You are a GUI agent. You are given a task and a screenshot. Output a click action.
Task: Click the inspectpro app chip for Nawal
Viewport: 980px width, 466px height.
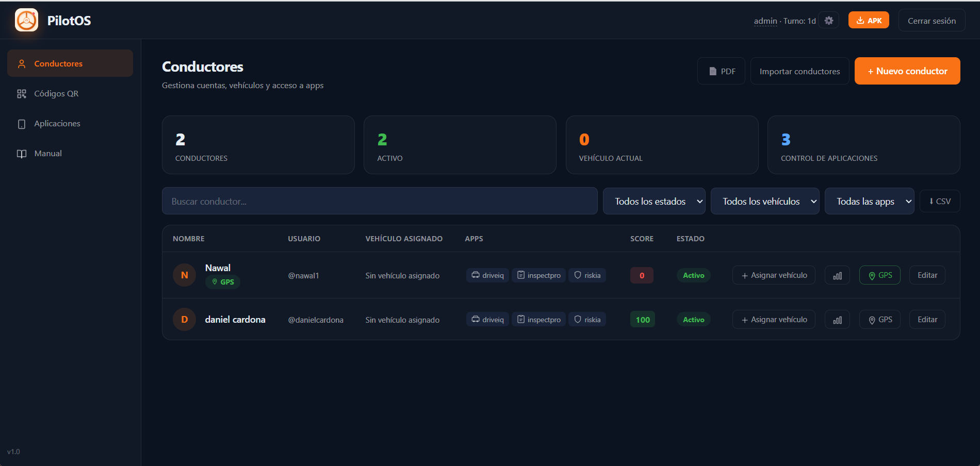539,275
